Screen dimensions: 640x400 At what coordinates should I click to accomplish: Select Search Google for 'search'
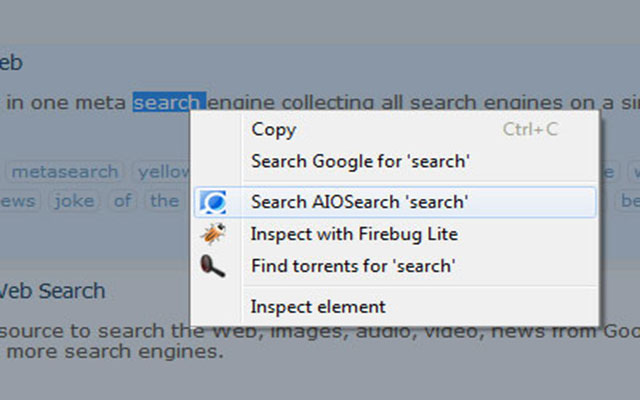(x=360, y=161)
